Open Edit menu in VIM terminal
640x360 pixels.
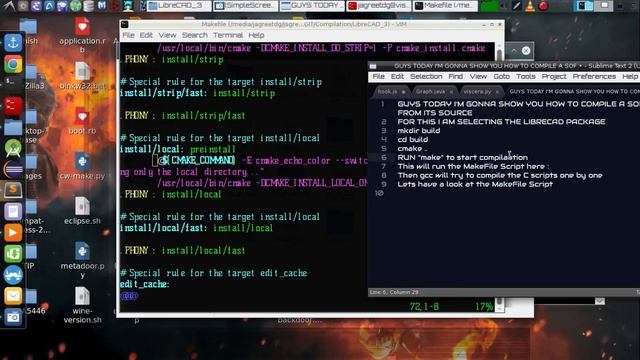click(146, 35)
